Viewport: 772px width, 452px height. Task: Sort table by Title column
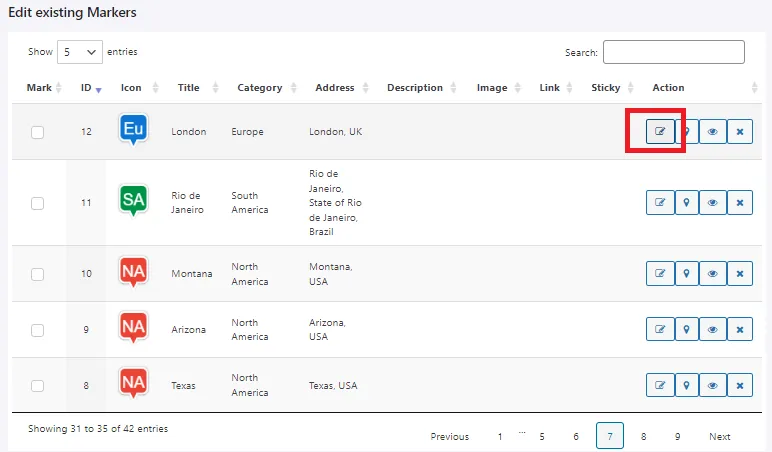pos(197,88)
